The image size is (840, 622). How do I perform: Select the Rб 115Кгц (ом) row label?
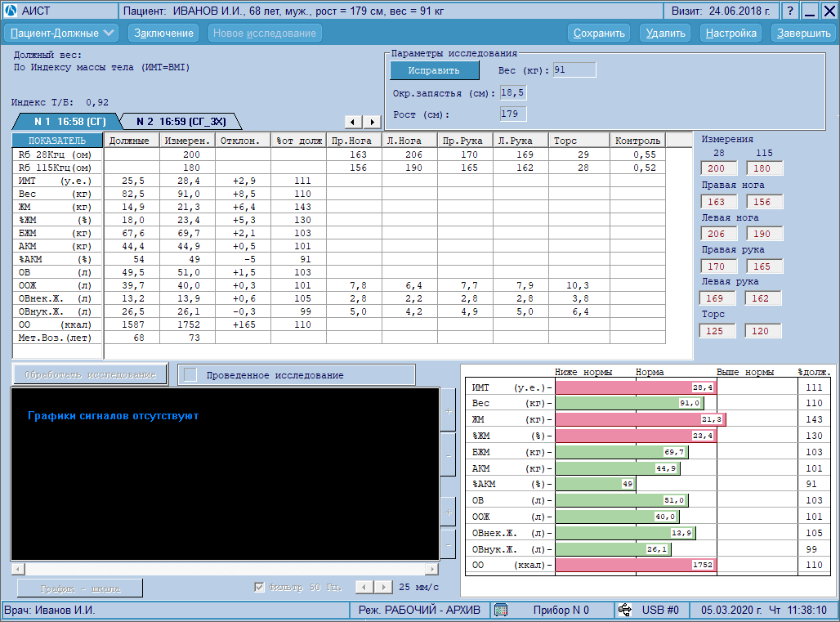57,168
